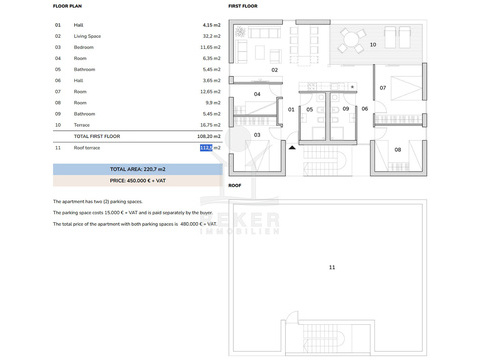Click the 'Bathroom' label in row 09
Image resolution: width=480 pixels, height=360 pixels.
tap(84, 114)
